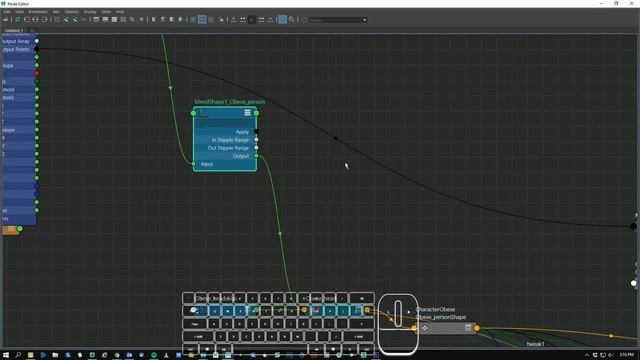640x360 pixels.
Task: Click the In Stipple Range port
Action: pos(256,140)
